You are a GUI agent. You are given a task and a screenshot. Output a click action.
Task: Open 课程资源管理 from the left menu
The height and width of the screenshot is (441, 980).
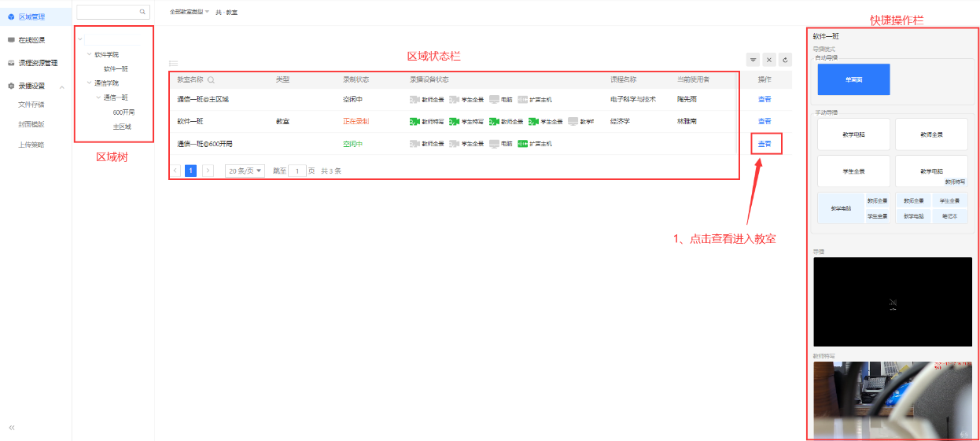pos(37,63)
